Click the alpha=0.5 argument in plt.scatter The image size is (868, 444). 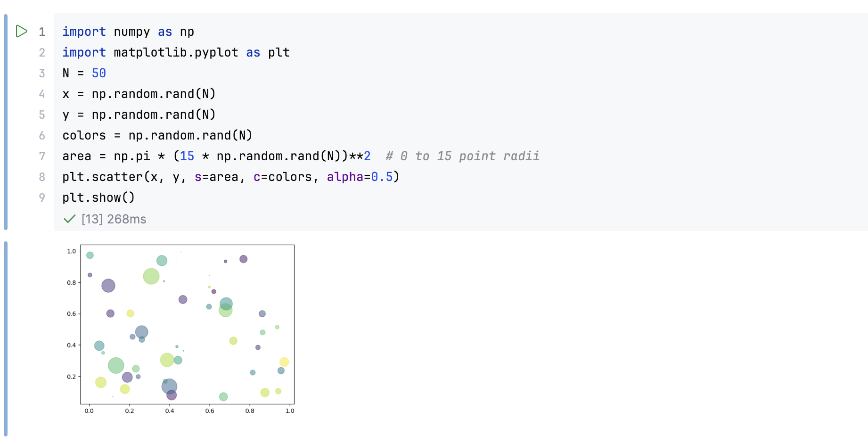(360, 177)
